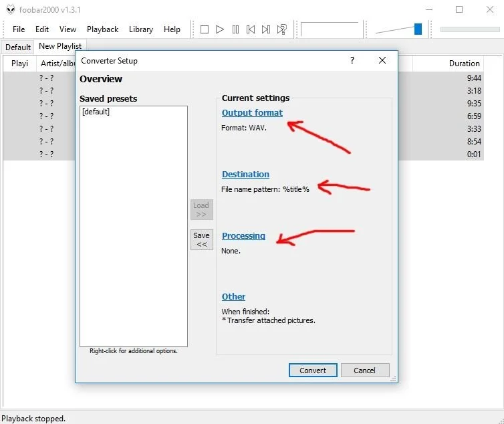Click the Random playback icon
The height and width of the screenshot is (424, 504).
coord(281,29)
